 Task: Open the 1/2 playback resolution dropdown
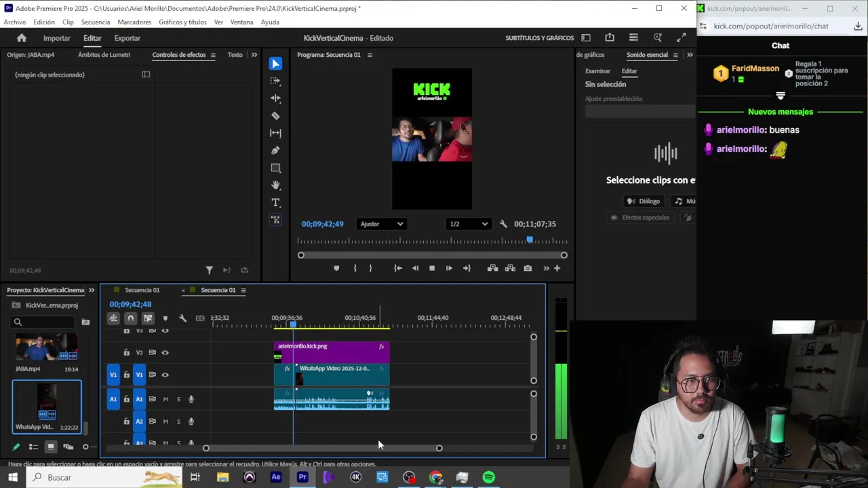pos(469,224)
